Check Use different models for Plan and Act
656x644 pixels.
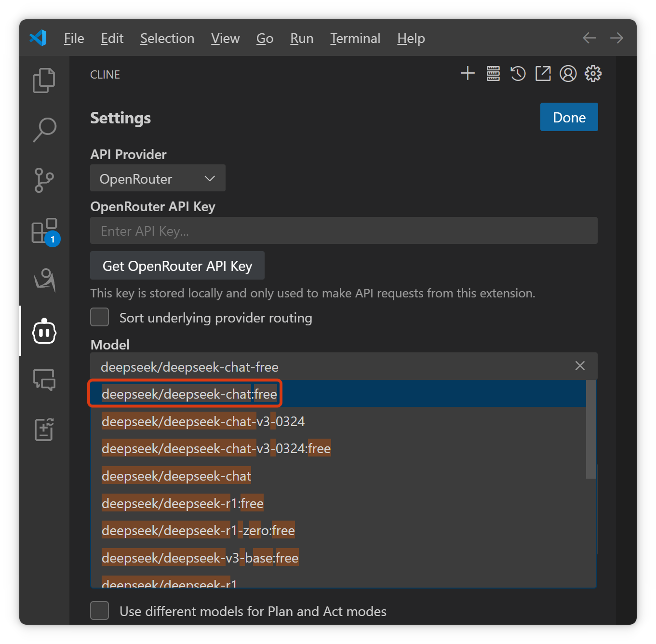100,611
